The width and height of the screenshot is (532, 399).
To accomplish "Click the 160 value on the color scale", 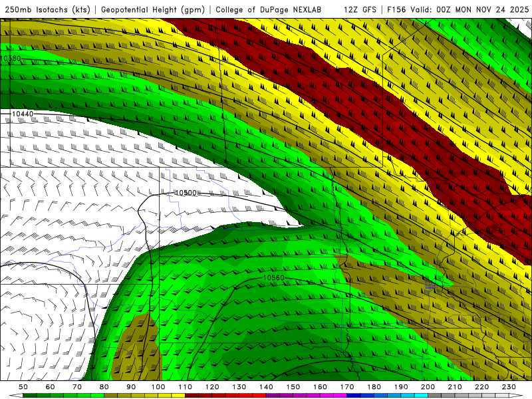I will click(320, 387).
